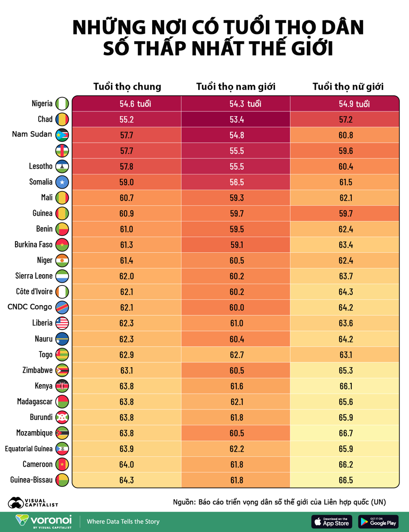409x532 pixels.
Task: Click the Kenya flag icon
Action: [x=62, y=386]
